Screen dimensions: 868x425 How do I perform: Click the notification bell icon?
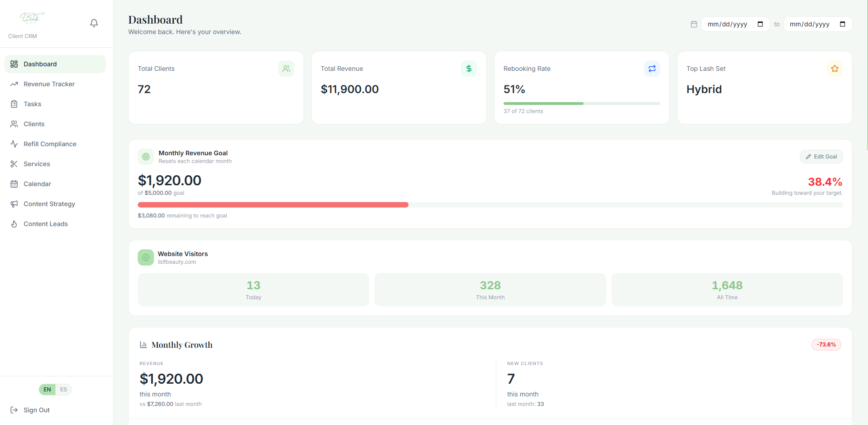[94, 23]
